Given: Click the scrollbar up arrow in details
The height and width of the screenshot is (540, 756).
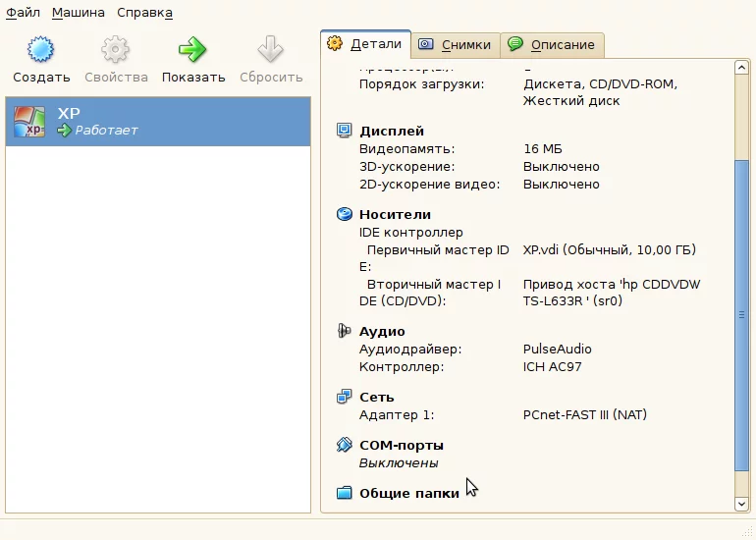Looking at the screenshot, I should (x=741, y=67).
